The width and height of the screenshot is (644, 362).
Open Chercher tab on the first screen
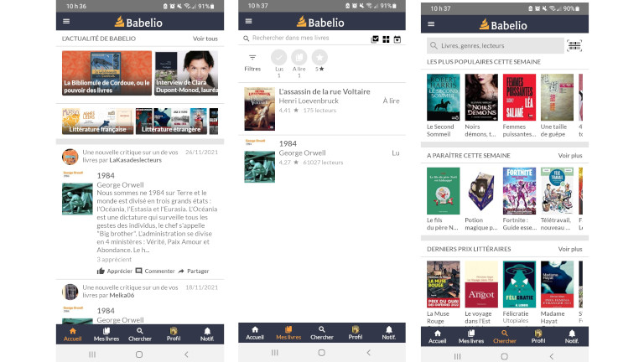140,334
